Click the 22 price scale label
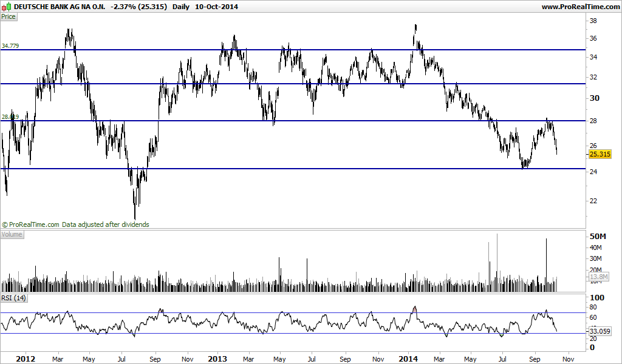 pos(593,201)
